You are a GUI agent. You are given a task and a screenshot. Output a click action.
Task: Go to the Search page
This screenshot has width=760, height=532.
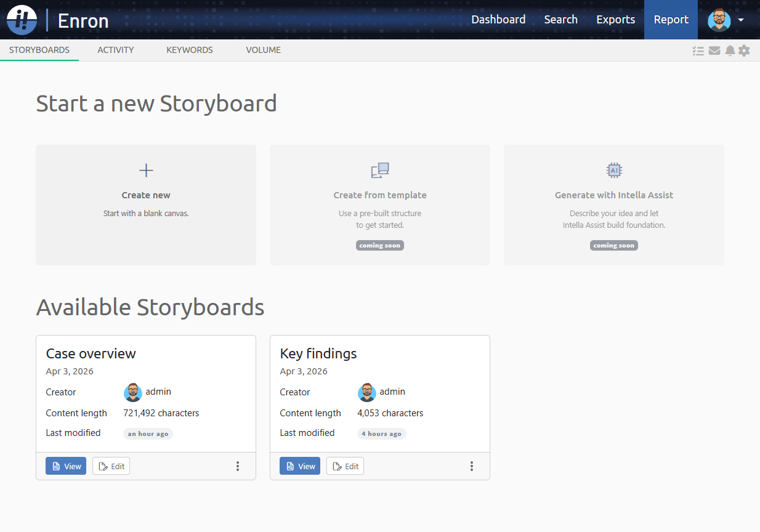coord(560,19)
